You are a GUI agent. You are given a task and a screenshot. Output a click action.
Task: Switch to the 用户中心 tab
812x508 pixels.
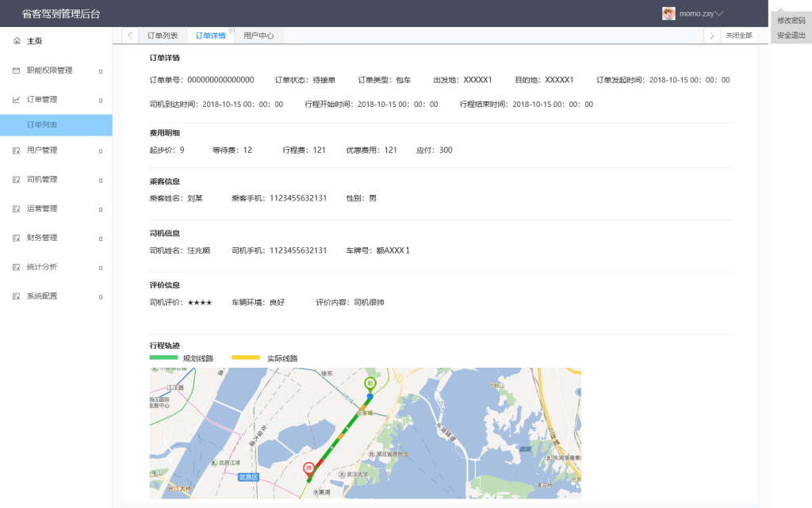259,36
